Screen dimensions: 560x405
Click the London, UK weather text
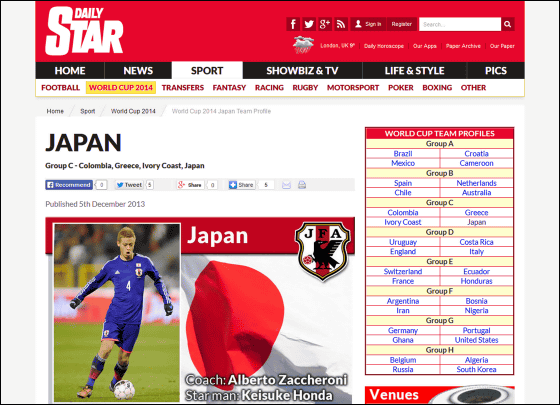point(337,46)
